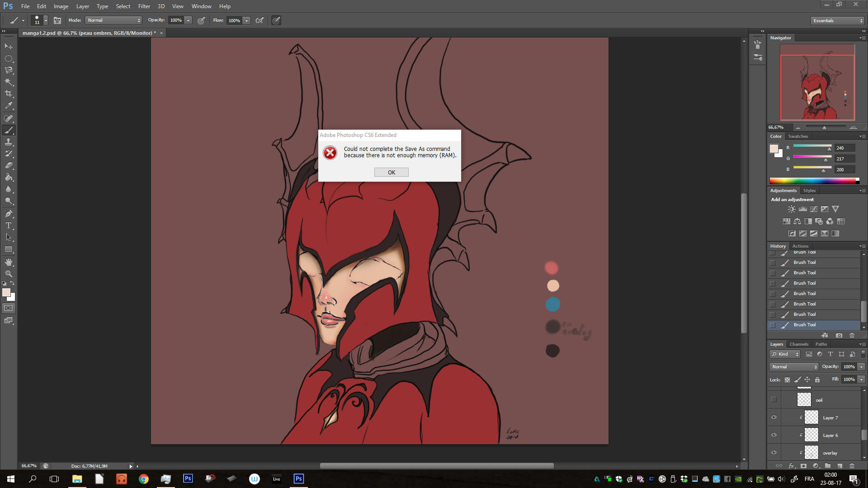868x488 pixels.
Task: Select the Clone Stamp tool
Action: coord(9,142)
